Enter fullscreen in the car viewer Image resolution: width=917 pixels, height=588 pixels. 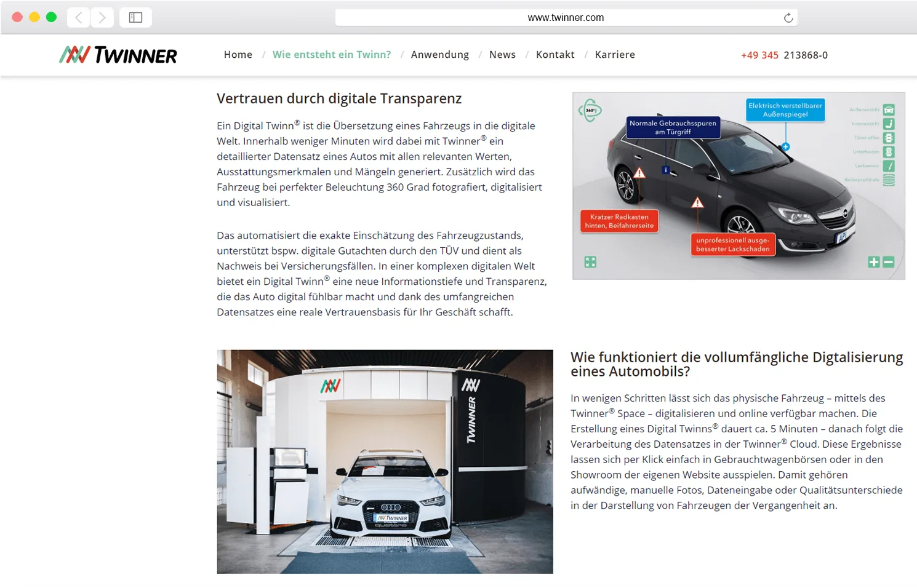[590, 262]
